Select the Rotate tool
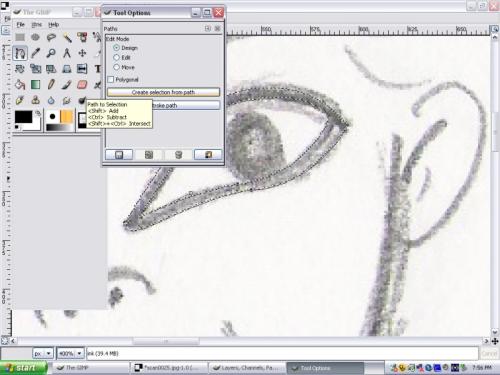 (x=20, y=69)
